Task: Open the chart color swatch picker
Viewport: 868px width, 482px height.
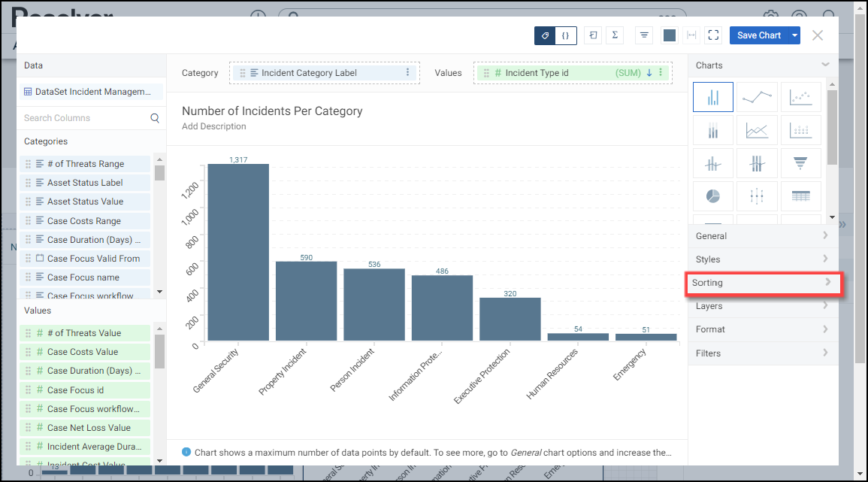Action: (x=669, y=35)
